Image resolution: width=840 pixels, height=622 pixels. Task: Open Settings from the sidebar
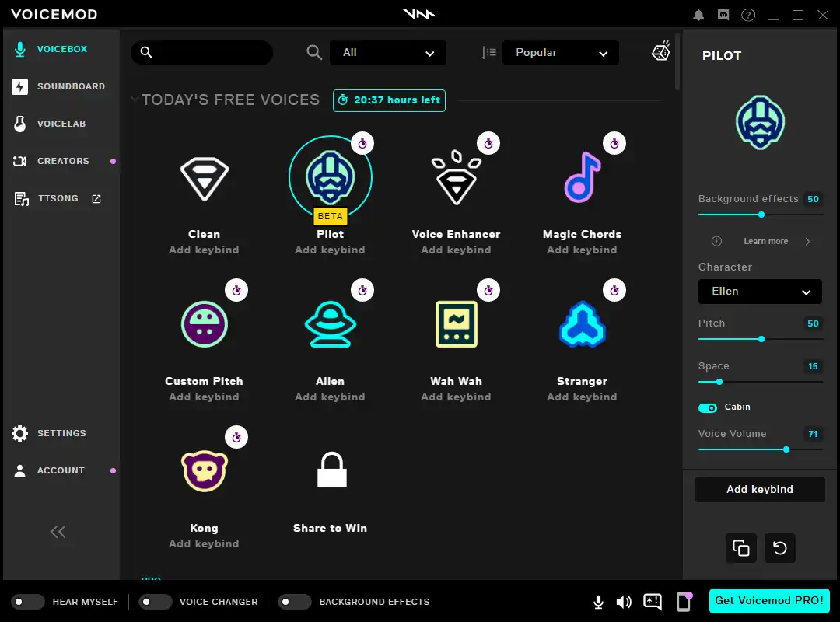pos(60,433)
